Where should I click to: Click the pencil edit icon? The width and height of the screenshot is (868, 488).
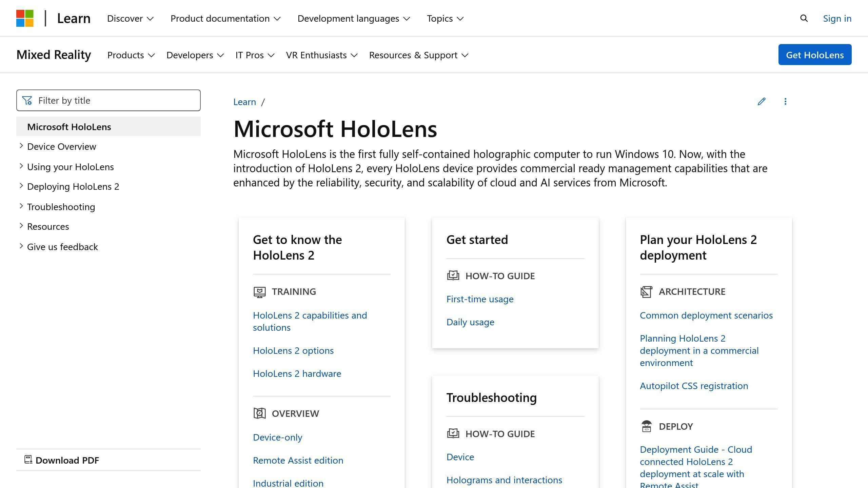762,101
